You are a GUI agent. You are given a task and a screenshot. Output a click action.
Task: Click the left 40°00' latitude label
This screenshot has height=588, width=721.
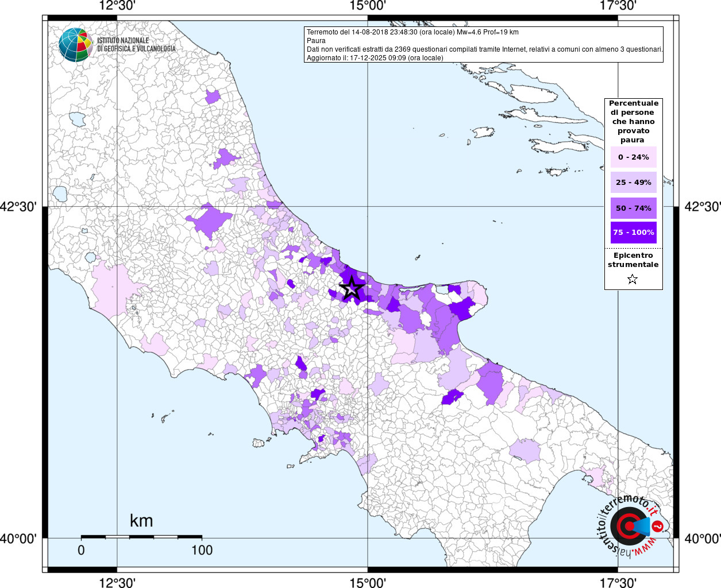tap(18, 539)
